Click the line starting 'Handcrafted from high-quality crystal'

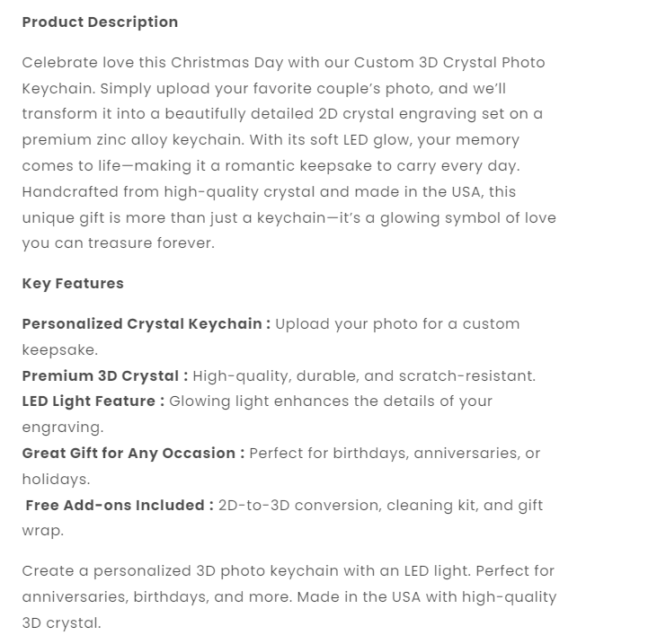coord(269,192)
